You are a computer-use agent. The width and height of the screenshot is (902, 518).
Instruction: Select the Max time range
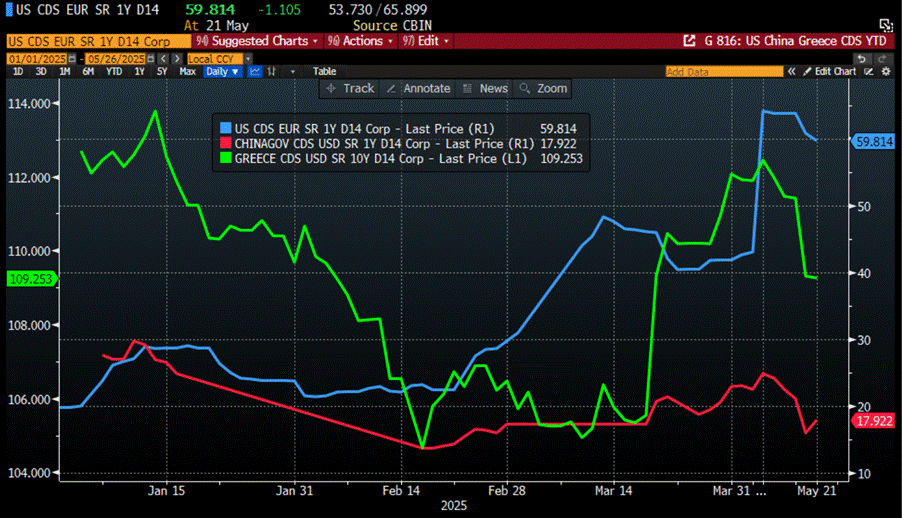click(188, 71)
